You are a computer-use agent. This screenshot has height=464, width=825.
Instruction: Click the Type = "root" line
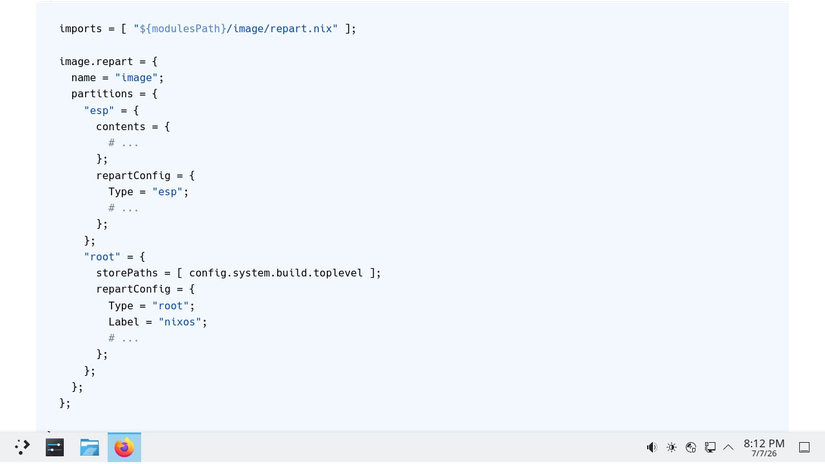click(x=152, y=306)
